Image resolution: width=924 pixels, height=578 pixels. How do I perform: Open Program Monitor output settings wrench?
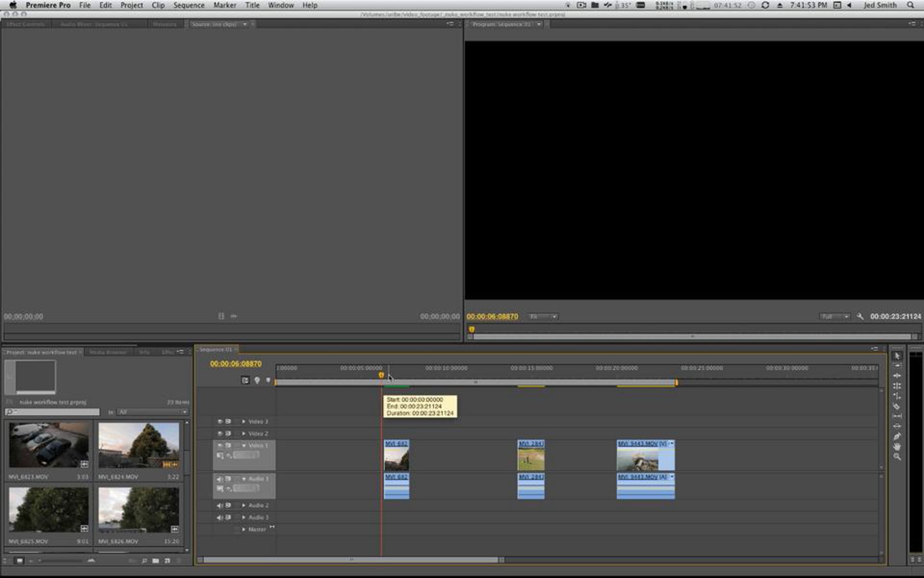pos(860,316)
